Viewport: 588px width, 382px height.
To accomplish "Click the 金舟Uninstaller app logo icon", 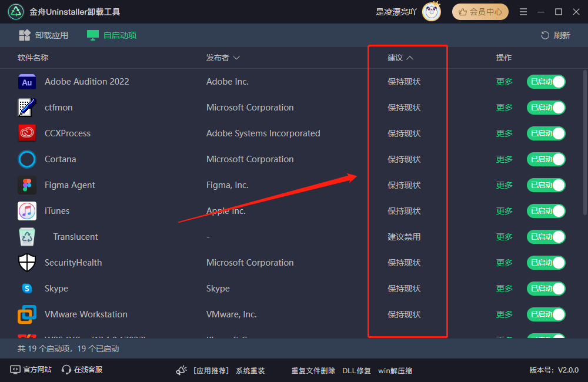I will (x=16, y=12).
